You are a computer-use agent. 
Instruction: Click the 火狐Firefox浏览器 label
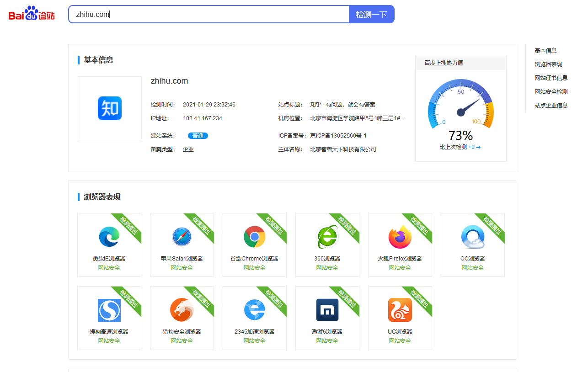pos(400,259)
